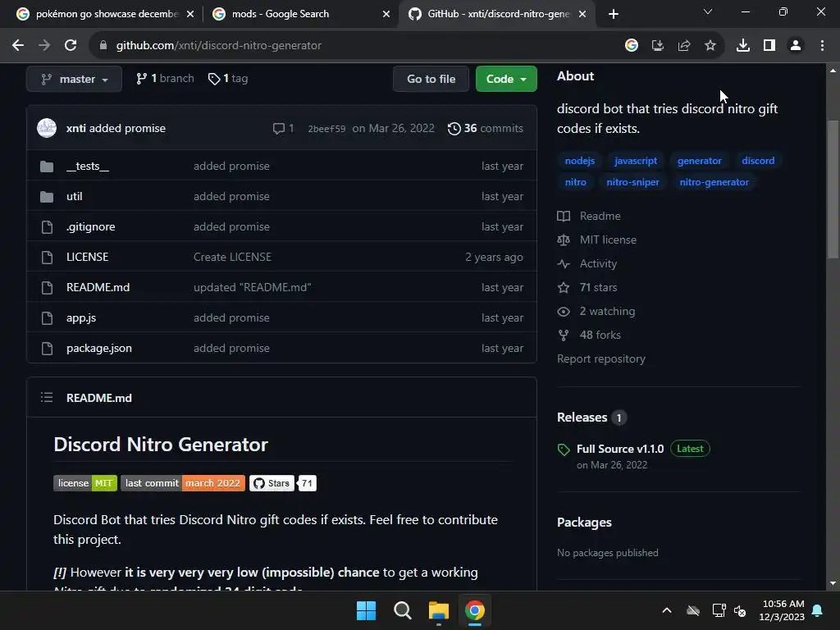Select the nitro-generator topic tag
The width and height of the screenshot is (840, 630).
[x=714, y=182]
